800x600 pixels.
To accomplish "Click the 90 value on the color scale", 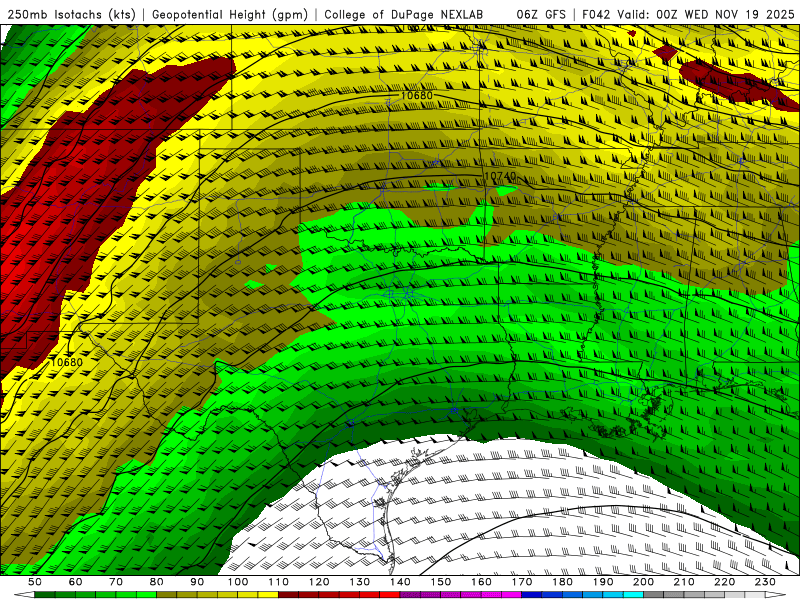I will (197, 582).
